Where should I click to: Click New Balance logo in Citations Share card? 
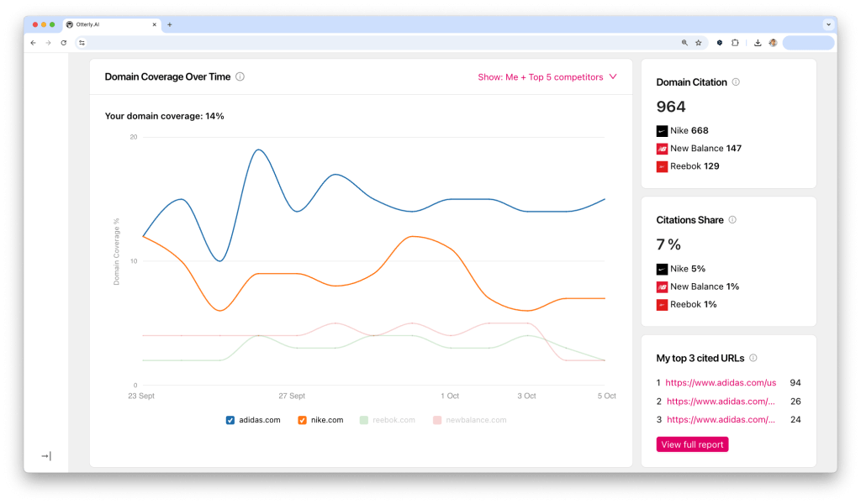click(663, 286)
